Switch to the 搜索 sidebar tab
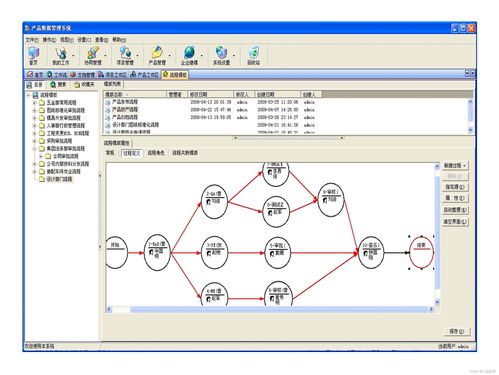 click(59, 85)
